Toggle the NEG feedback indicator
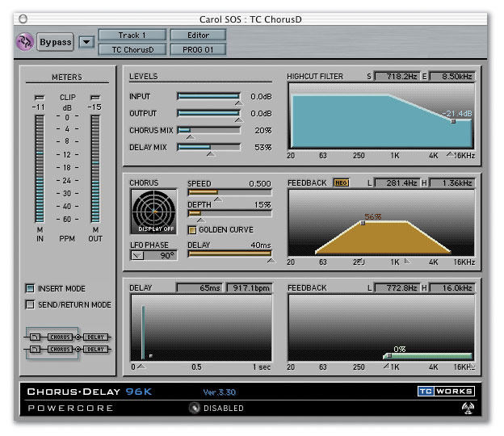The width and height of the screenshot is (504, 436). pos(341,183)
